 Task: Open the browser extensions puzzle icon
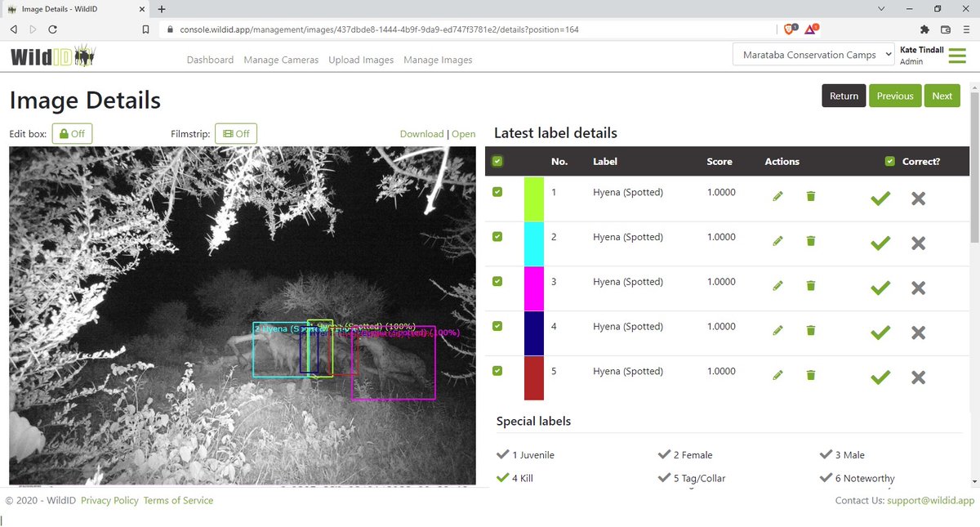924,29
